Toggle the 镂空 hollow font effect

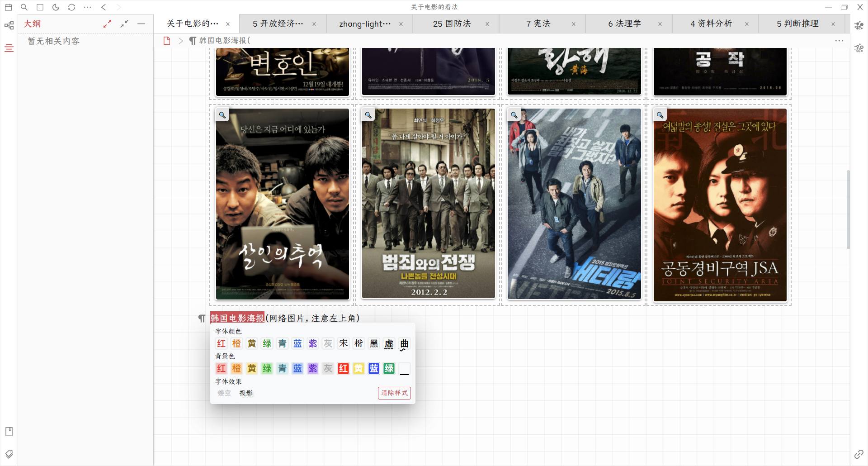click(x=224, y=393)
